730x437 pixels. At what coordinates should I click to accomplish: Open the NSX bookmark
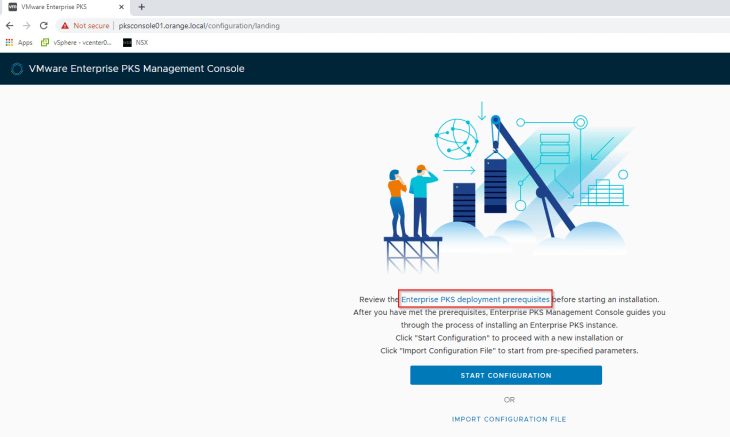139,42
